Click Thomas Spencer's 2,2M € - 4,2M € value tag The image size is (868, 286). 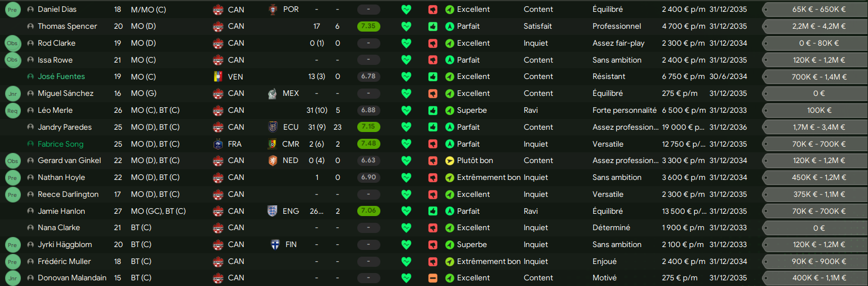click(815, 27)
